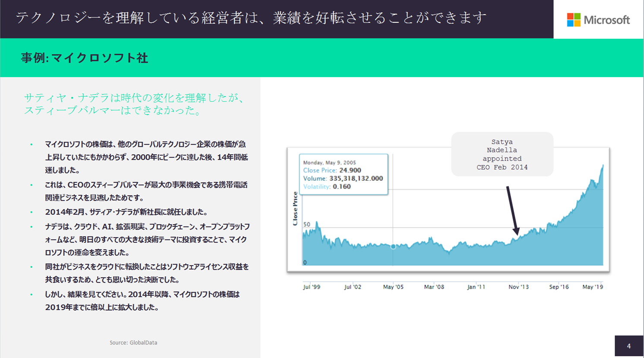This screenshot has width=644, height=358.
Task: Select the green サティヤ・ナデラ subheading text
Action: point(135,104)
